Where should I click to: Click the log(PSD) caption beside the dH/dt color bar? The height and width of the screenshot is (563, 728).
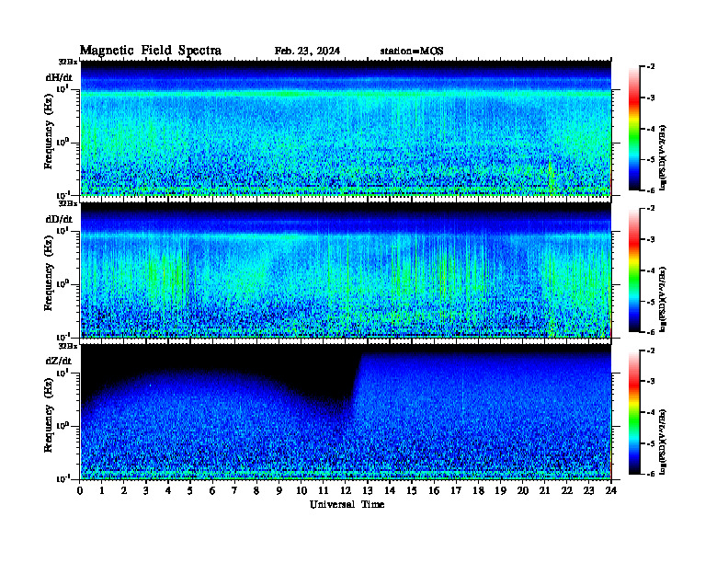click(x=663, y=157)
